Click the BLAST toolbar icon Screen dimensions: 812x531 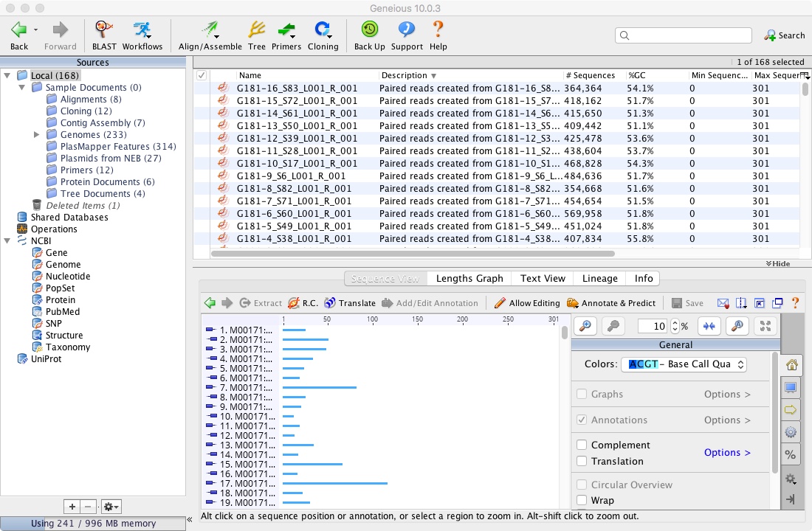point(104,30)
